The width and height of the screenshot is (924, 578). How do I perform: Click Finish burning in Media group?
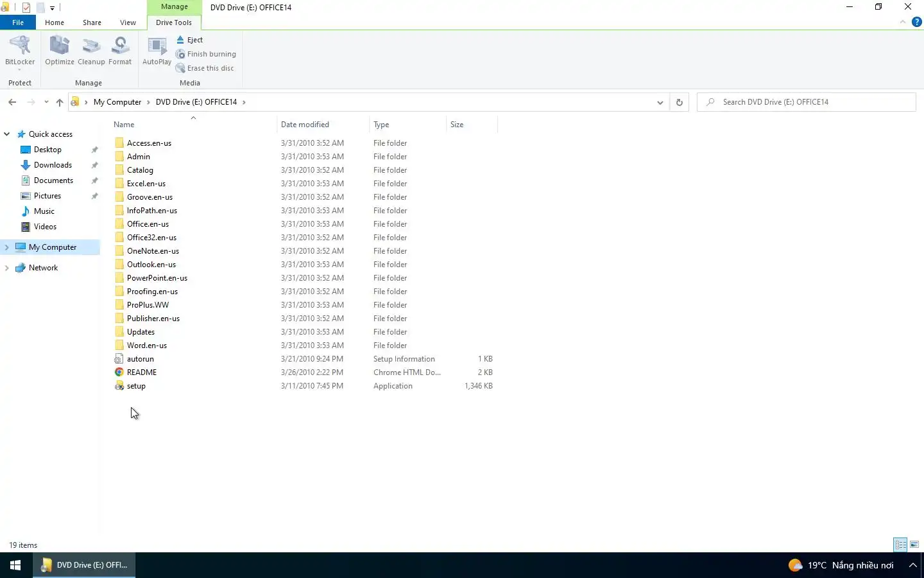[x=206, y=54]
